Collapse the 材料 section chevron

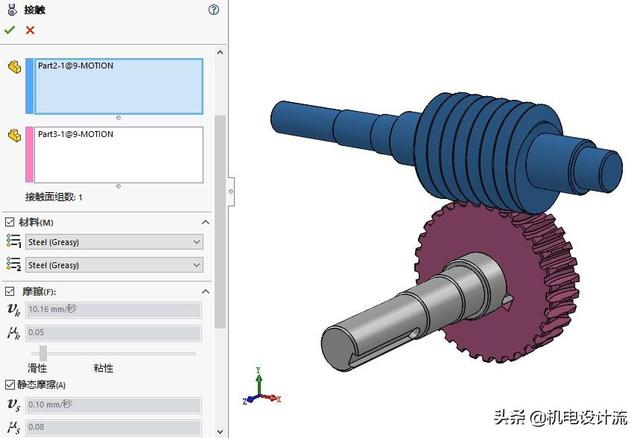(x=205, y=222)
